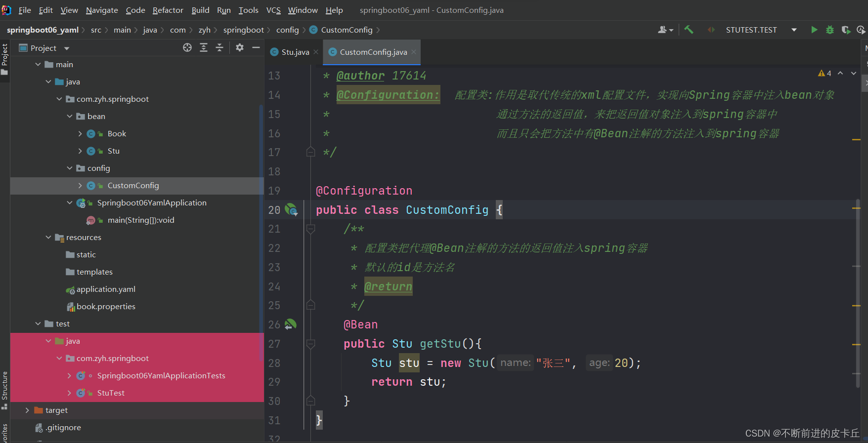Run with coverage shield icon

tap(846, 30)
